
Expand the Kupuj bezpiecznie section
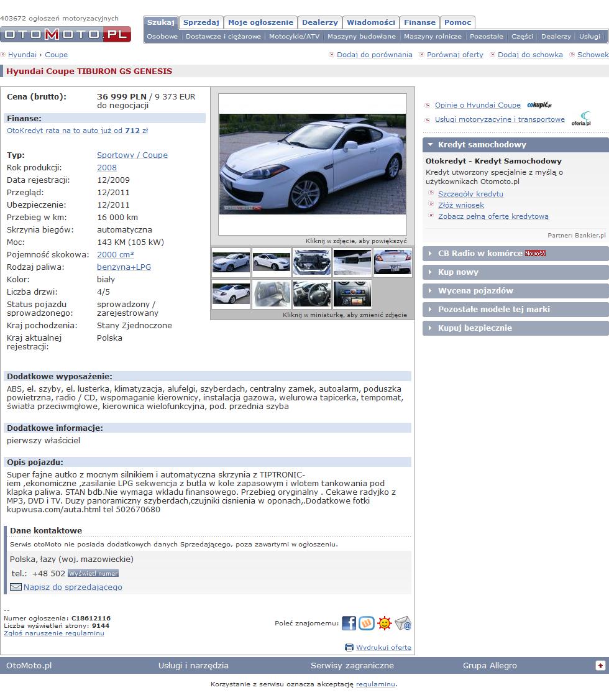click(515, 328)
